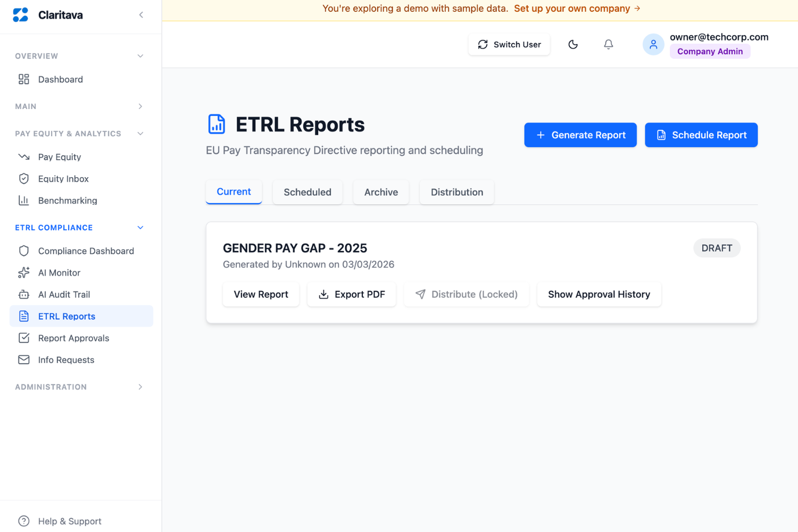Viewport: 798px width, 532px height.
Task: Open Dashboard from the sidebar
Action: tap(81, 79)
